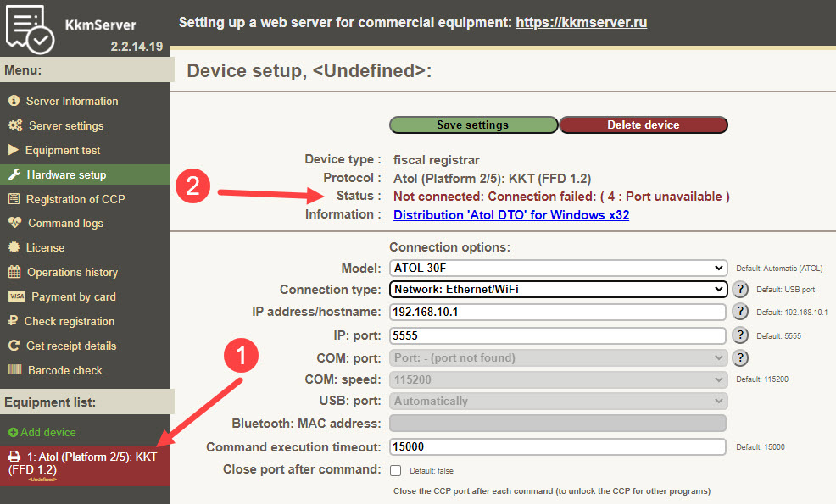Click the Registration of CCP icon
This screenshot has height=504, width=836.
point(14,199)
